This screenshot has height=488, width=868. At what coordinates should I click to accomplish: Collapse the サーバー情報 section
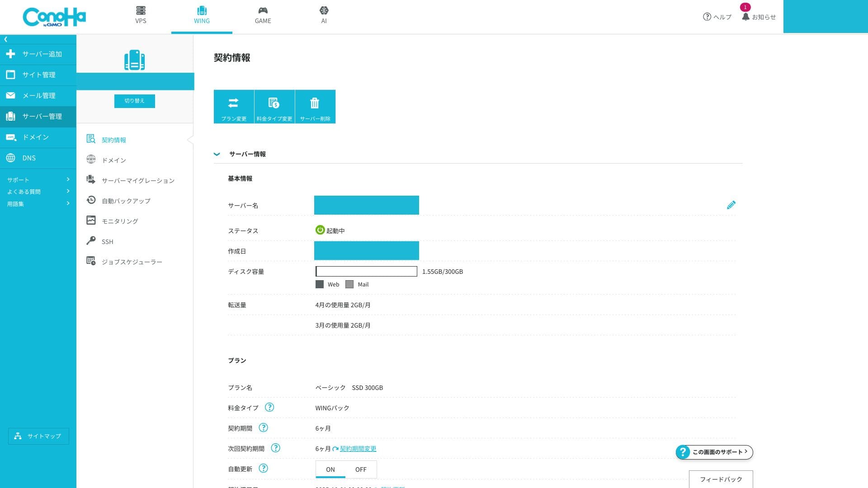pos(217,154)
